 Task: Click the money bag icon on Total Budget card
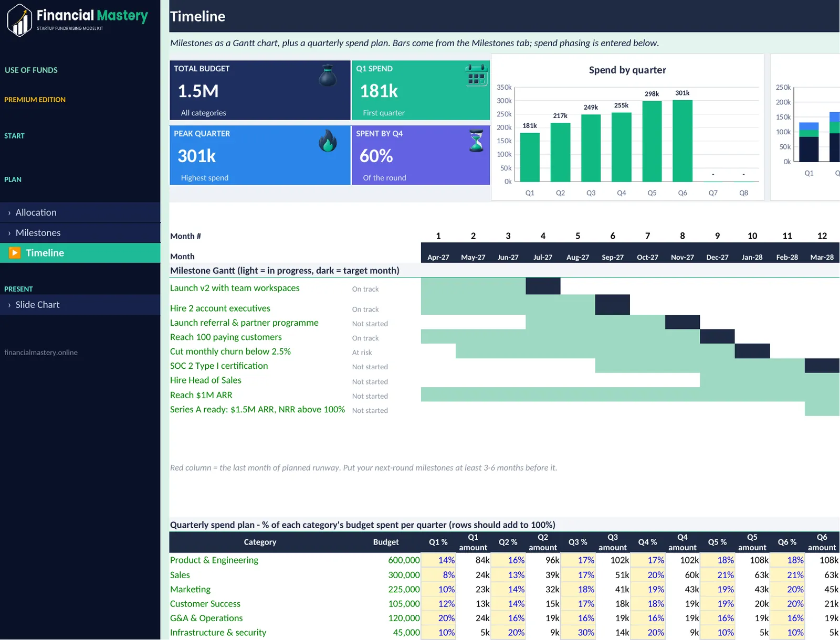click(328, 76)
